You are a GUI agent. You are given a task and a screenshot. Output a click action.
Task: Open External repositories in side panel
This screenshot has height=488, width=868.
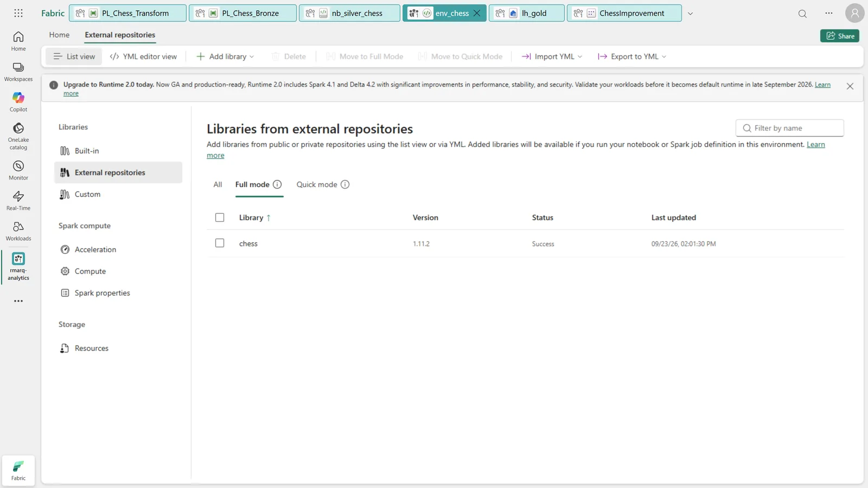click(x=118, y=172)
